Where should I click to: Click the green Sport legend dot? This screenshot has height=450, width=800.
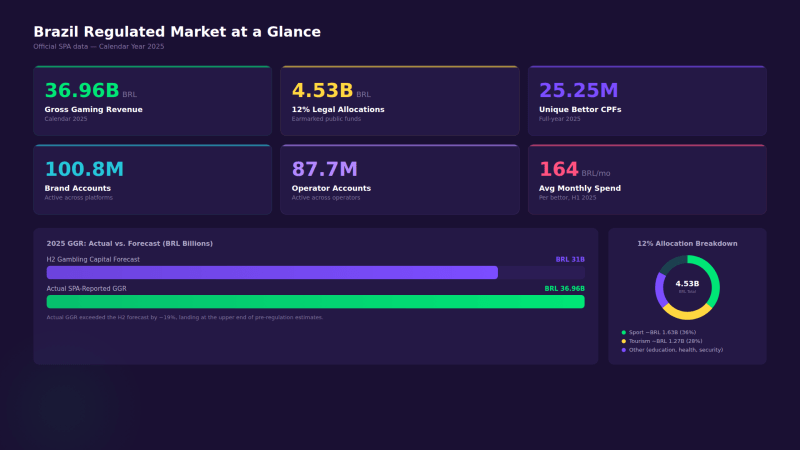point(623,332)
